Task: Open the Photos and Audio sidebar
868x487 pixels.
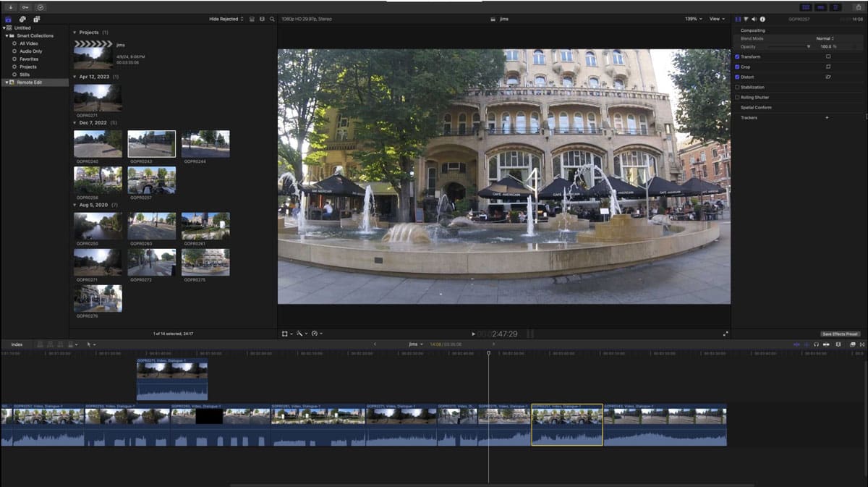Action: (x=22, y=19)
